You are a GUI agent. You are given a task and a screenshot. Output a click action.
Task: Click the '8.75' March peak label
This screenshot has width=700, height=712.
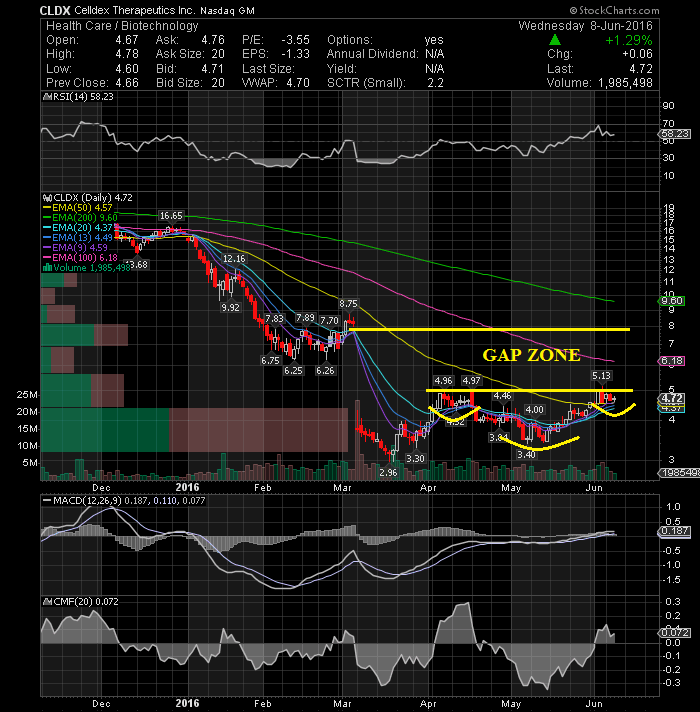pyautogui.click(x=348, y=303)
